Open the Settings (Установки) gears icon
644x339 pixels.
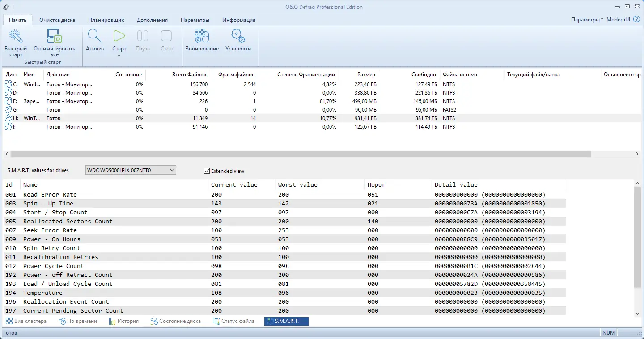238,37
